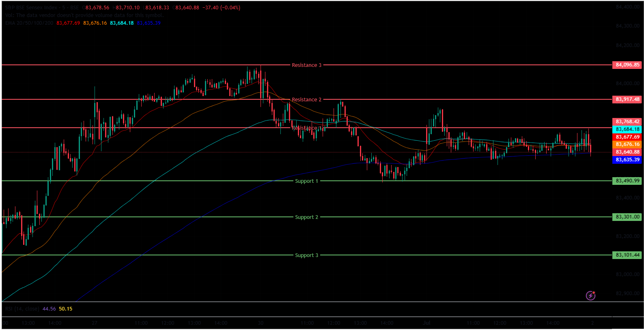Viewport: 644px width, 332px height.
Task: Click the high price value 83,710.10
Action: click(127, 8)
